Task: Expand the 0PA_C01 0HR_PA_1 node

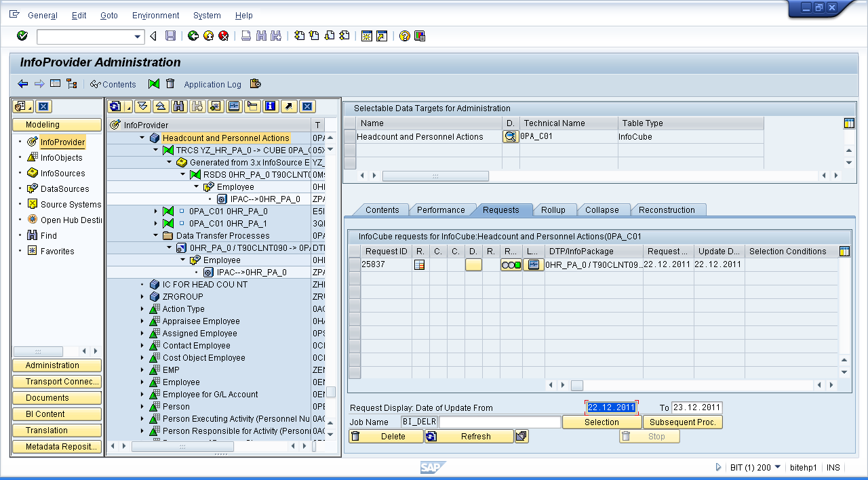Action: [156, 223]
